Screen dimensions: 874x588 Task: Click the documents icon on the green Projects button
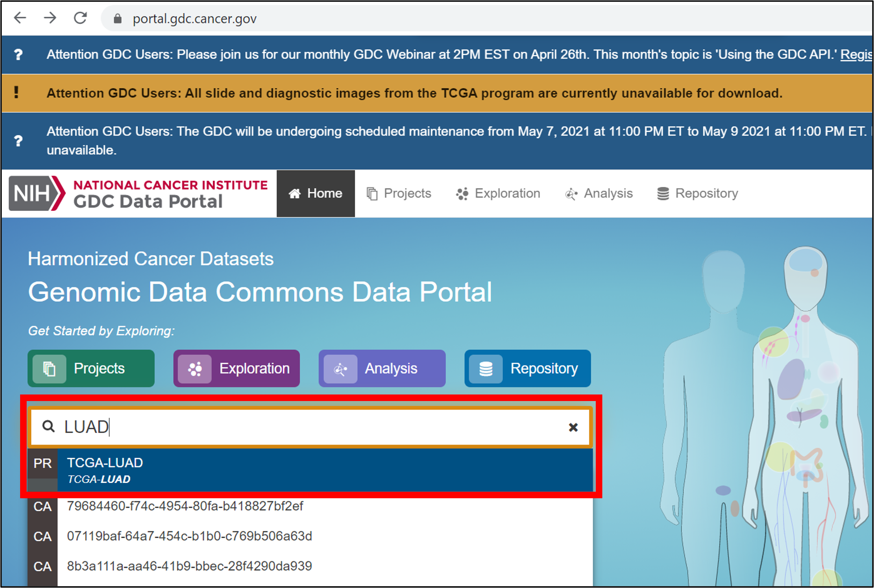[x=50, y=369]
